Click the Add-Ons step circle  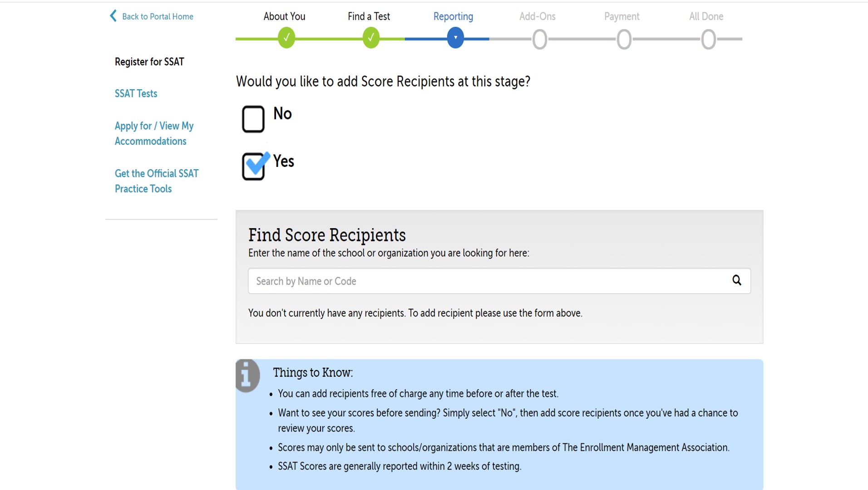[x=540, y=39]
